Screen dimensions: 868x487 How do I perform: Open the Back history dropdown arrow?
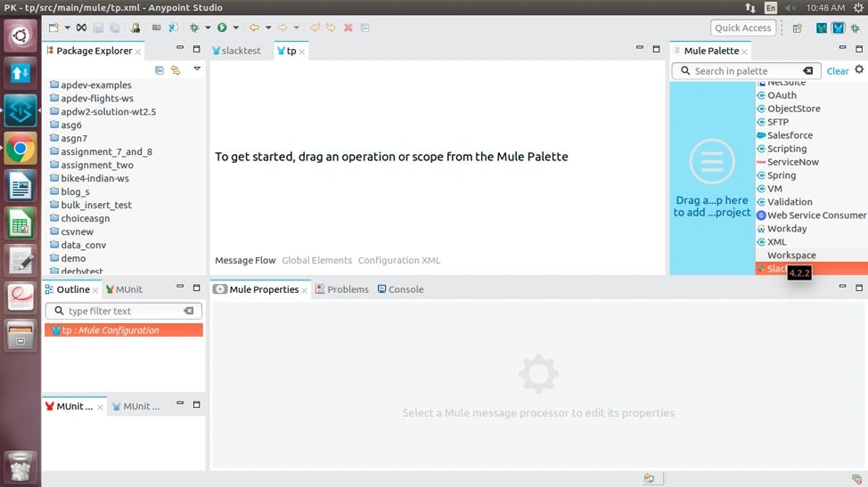click(x=268, y=28)
